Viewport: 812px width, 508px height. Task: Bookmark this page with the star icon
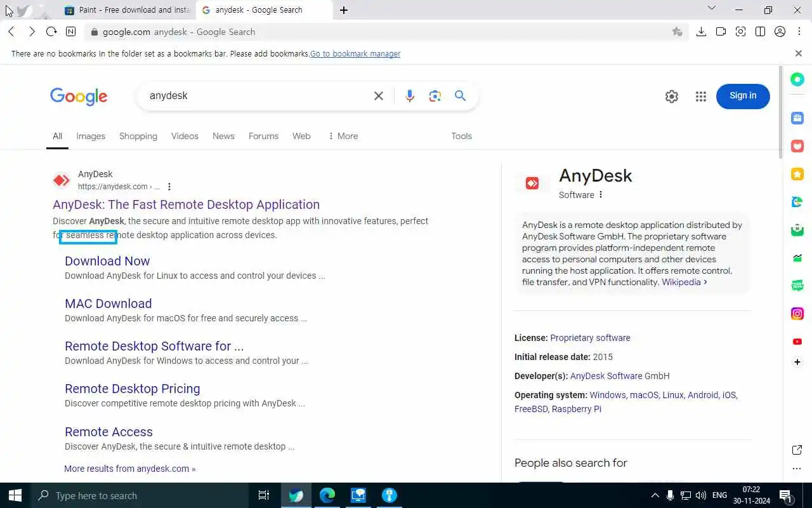[x=677, y=32]
